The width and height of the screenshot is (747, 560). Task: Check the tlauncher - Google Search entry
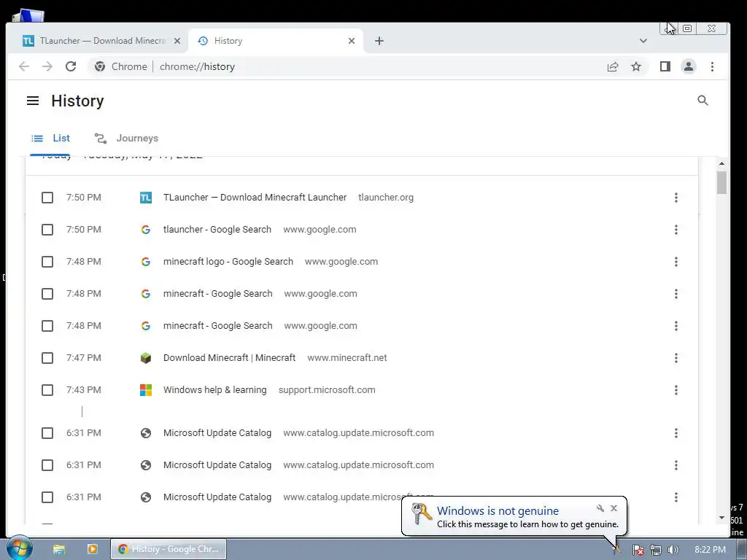click(47, 230)
